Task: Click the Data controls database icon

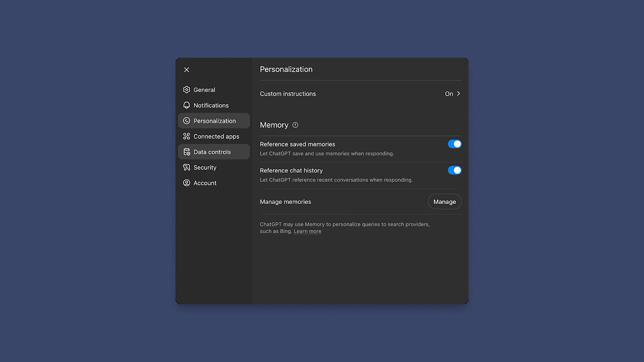Action: click(x=186, y=152)
